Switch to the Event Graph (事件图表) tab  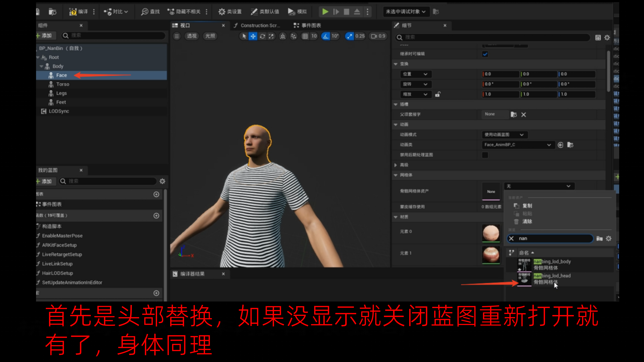pyautogui.click(x=308, y=25)
